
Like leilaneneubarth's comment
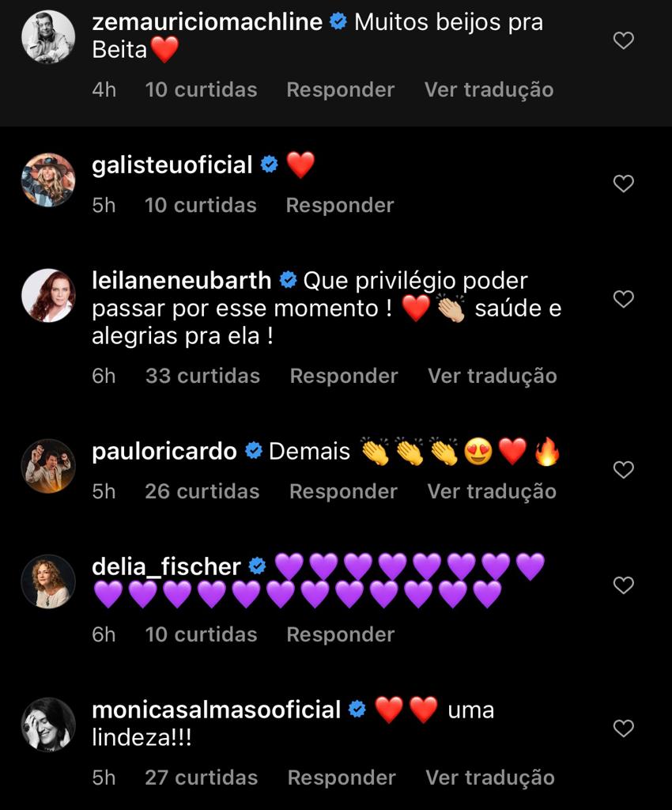coord(624,299)
